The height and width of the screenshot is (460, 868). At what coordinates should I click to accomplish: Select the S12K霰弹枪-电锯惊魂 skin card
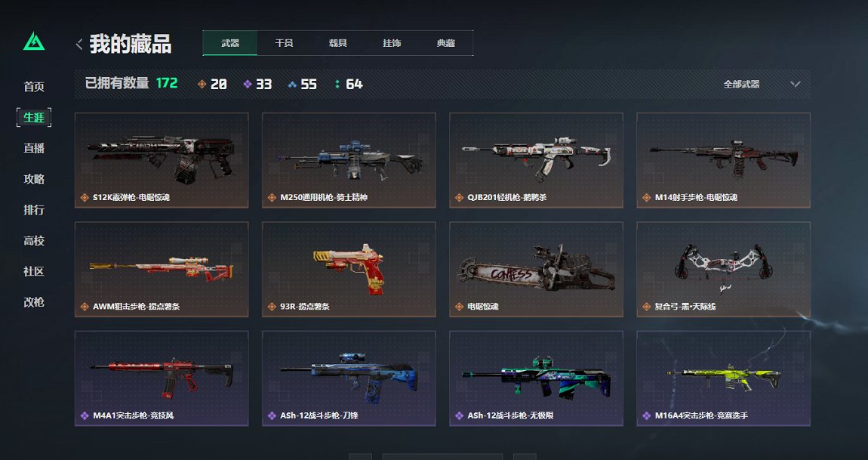[162, 160]
